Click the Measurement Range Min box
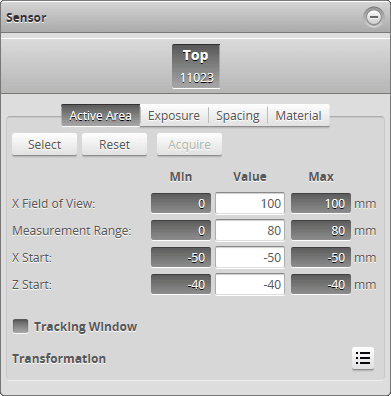The width and height of the screenshot is (391, 396). 181,230
